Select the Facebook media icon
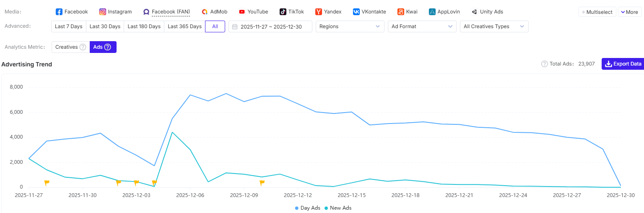This screenshot has width=644, height=213. (59, 12)
